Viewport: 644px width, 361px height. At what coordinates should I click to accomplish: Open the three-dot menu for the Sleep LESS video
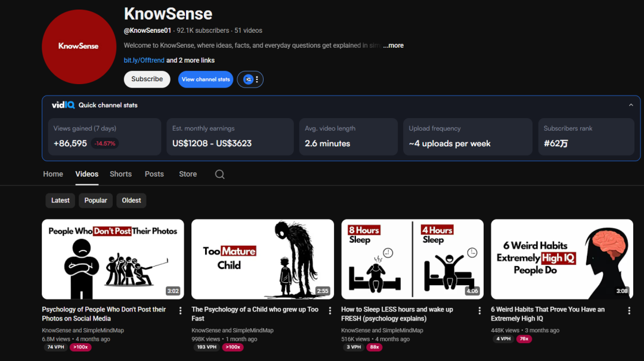pos(479,311)
